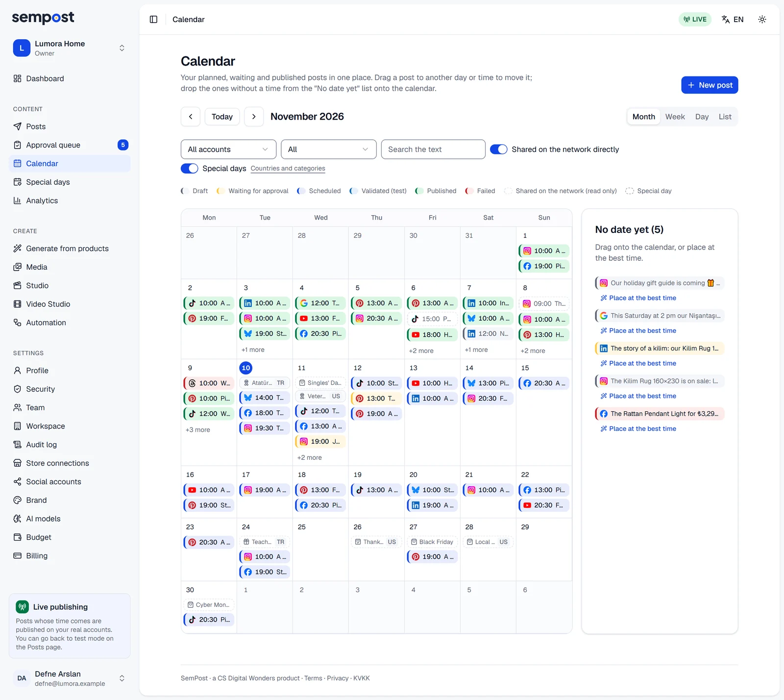
Task: Open Media library
Action: [70, 267]
